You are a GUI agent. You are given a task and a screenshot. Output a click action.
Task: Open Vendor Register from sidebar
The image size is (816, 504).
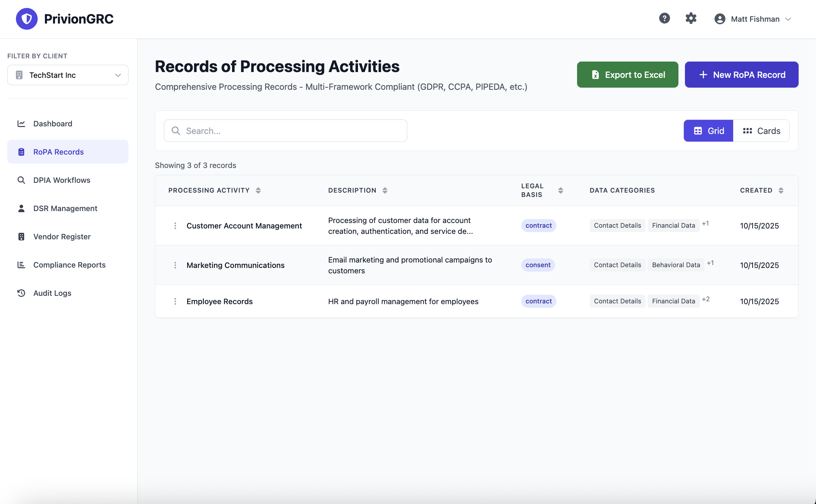click(62, 236)
